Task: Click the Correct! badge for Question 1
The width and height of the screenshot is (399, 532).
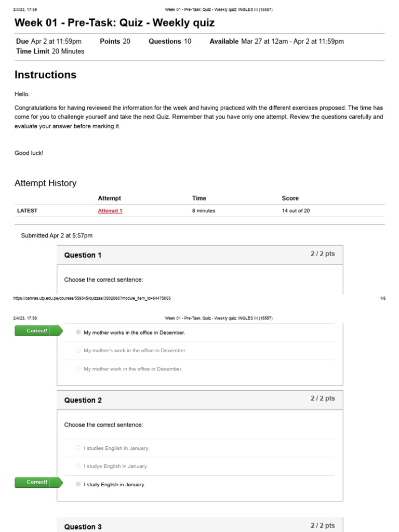Action: pos(38,330)
